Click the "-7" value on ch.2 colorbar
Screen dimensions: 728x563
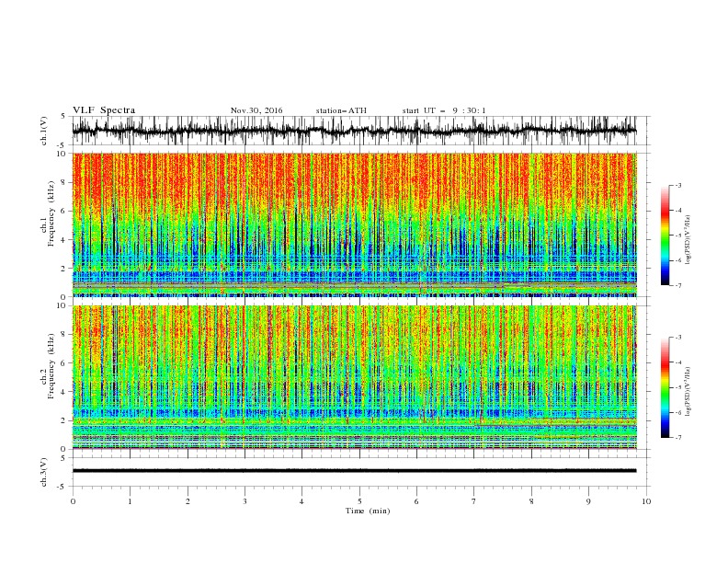pyautogui.click(x=678, y=438)
